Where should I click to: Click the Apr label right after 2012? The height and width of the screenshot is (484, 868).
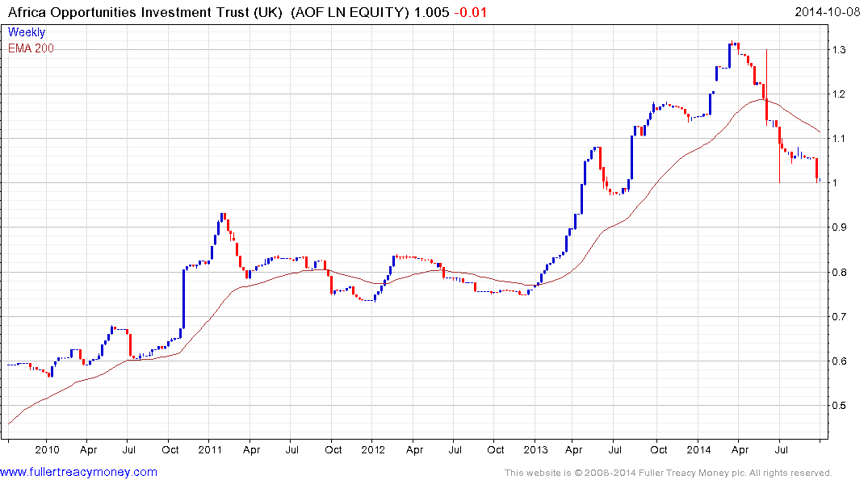pos(415,450)
